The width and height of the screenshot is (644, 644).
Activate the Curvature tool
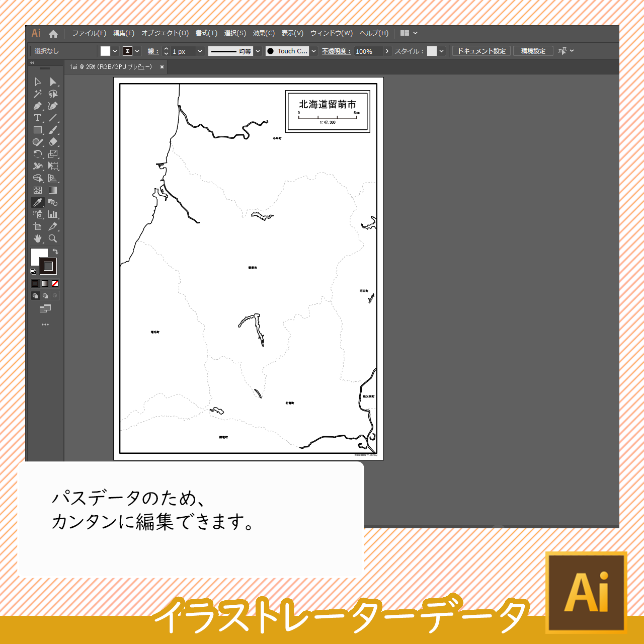pos(53,106)
